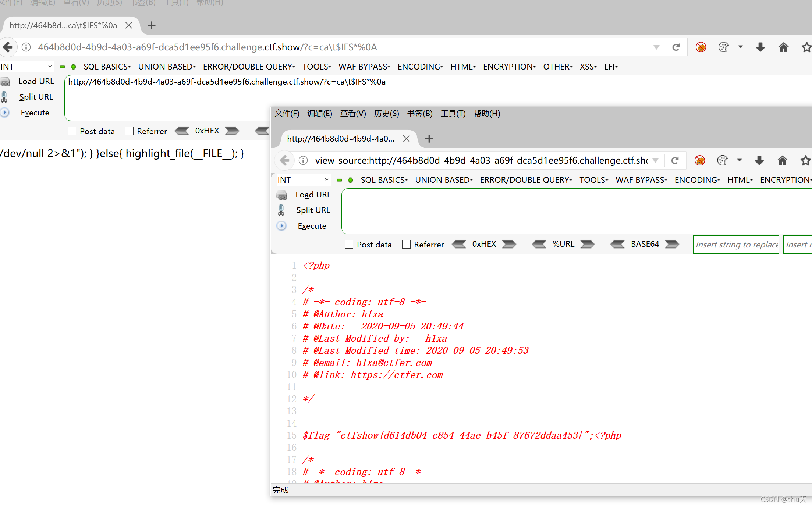Open the SQL BASICS dropdown in front HackBar
This screenshot has height=506, width=812.
[384, 180]
